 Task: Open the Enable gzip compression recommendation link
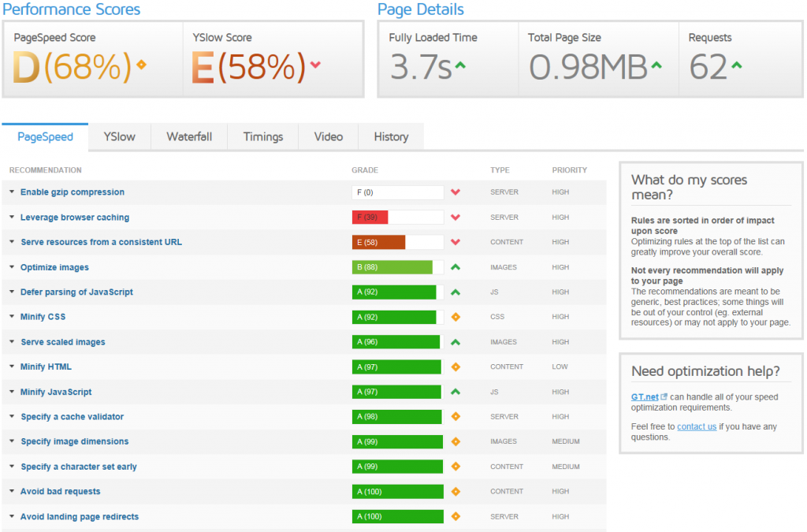point(73,192)
